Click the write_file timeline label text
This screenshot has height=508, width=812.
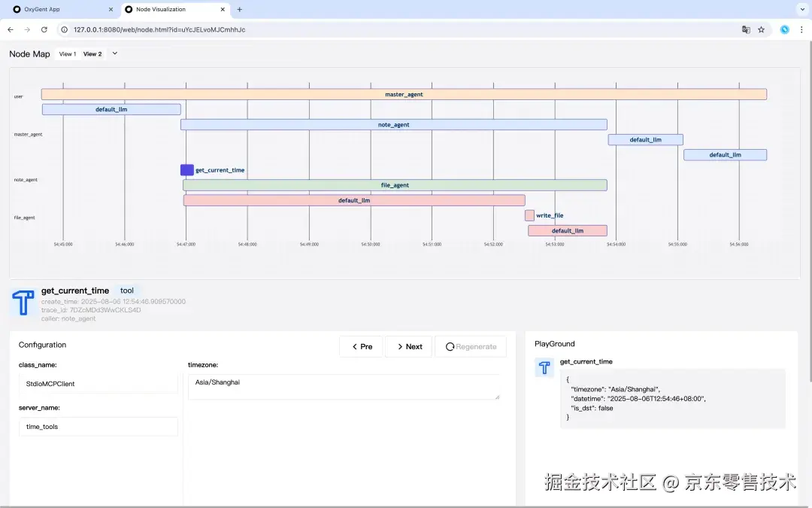[550, 216]
